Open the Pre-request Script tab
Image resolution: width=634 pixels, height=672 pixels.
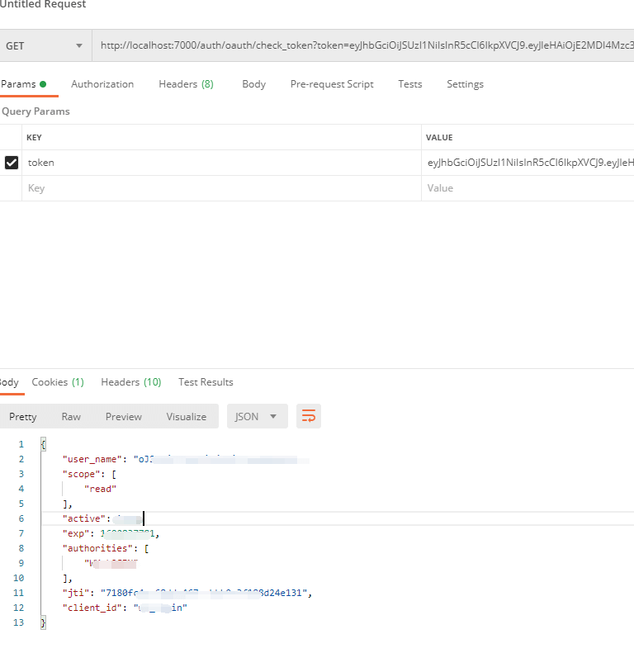tap(332, 84)
